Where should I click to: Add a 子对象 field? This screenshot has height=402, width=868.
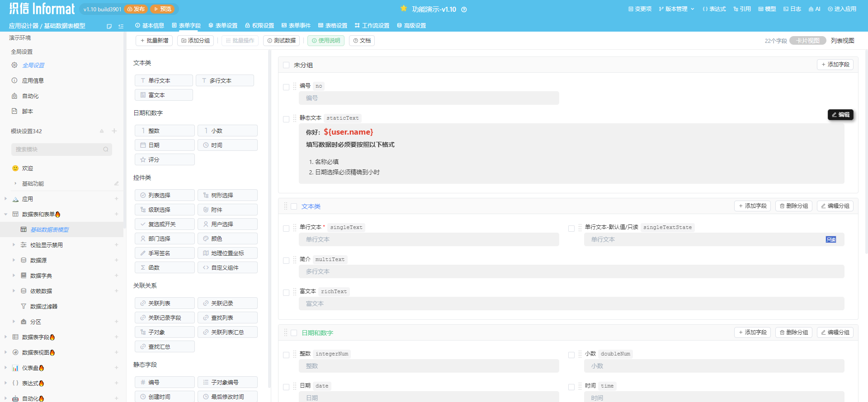pos(165,332)
